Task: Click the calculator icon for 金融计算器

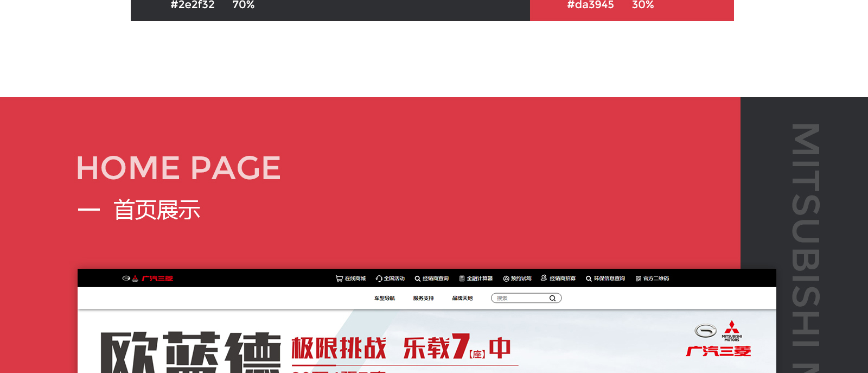Action: (x=462, y=279)
